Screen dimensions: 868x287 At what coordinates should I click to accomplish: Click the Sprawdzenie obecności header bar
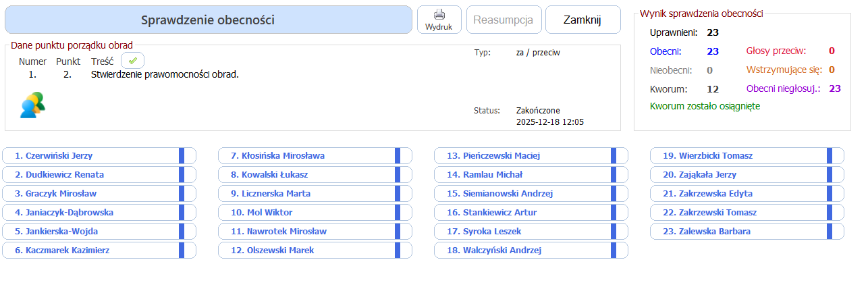208,20
